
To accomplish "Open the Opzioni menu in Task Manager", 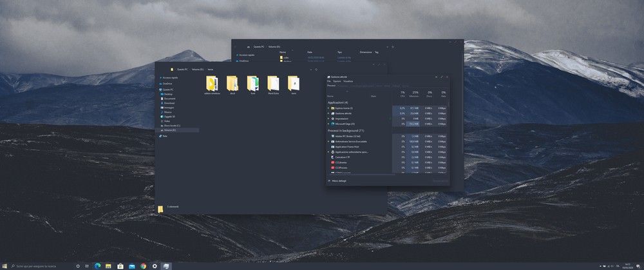I will coord(337,81).
